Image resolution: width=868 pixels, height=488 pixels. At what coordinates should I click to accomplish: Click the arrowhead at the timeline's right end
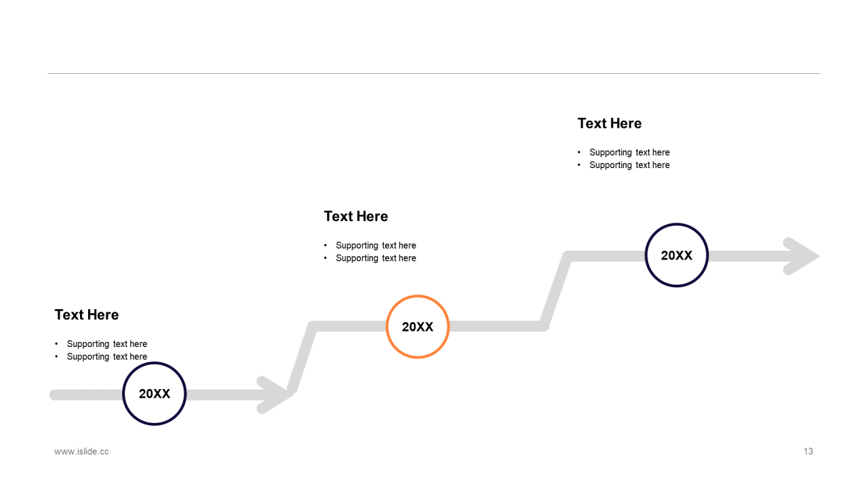(x=802, y=256)
